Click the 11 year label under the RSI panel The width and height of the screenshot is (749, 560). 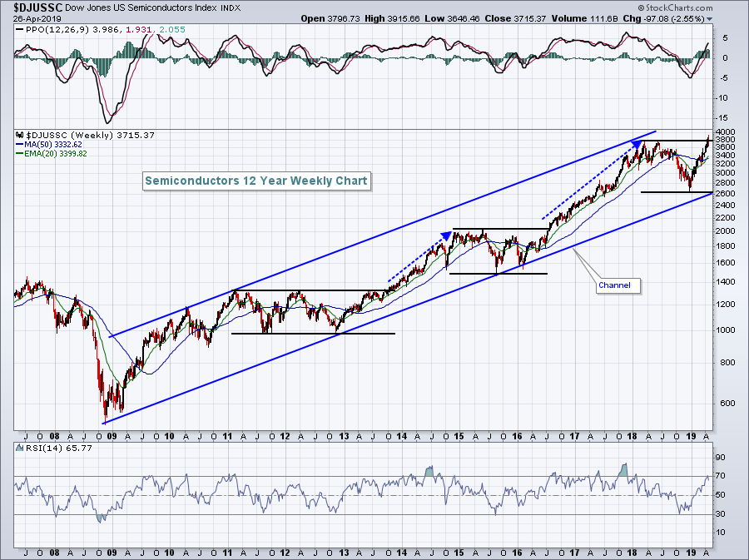(227, 553)
